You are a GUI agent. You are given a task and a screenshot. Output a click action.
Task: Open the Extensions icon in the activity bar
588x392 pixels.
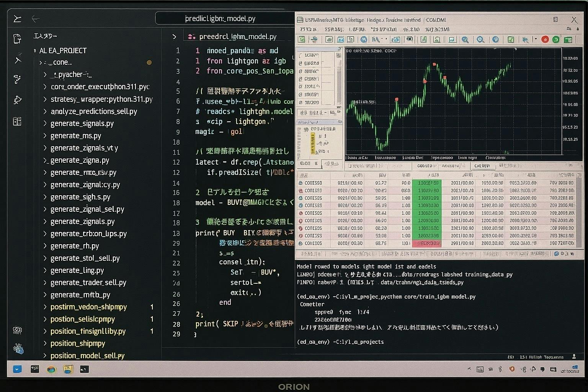(17, 121)
